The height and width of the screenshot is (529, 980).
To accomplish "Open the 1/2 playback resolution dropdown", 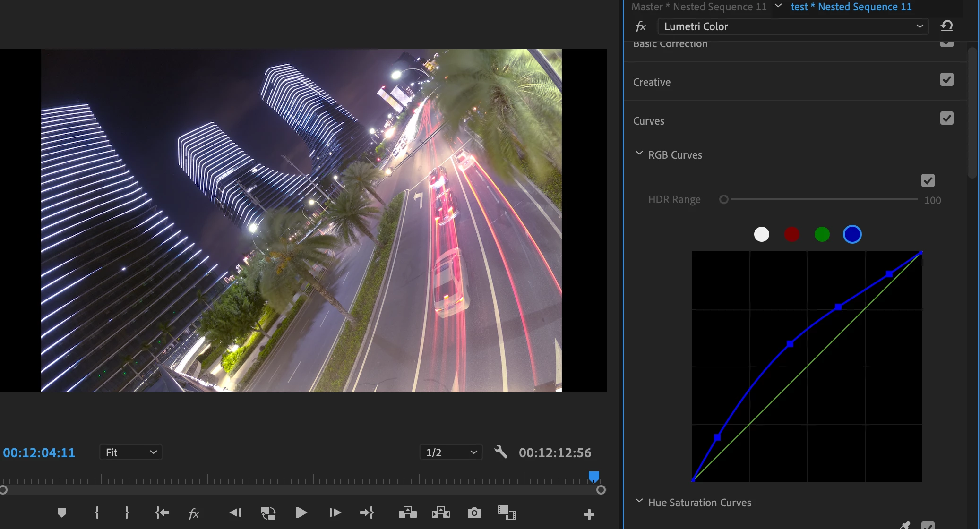I will (x=451, y=452).
